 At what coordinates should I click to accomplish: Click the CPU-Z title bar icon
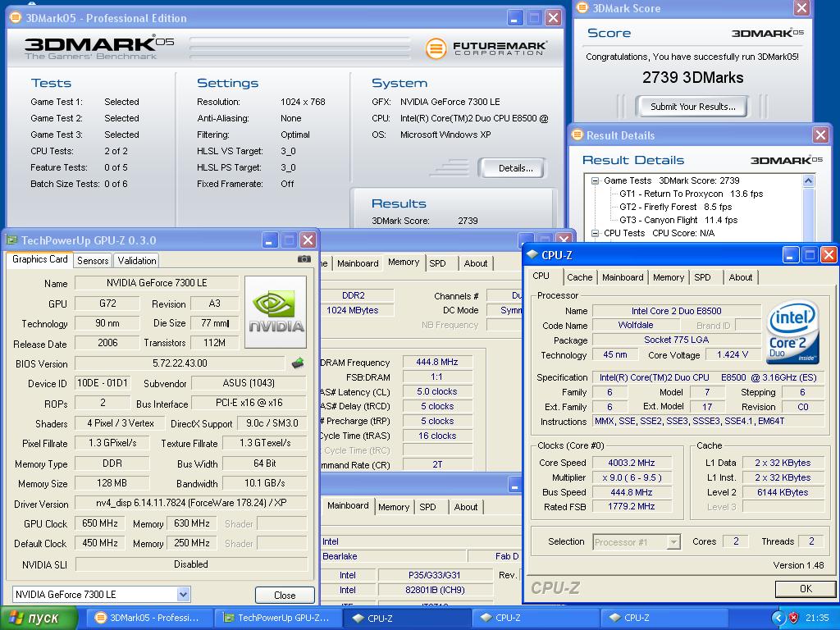click(532, 255)
